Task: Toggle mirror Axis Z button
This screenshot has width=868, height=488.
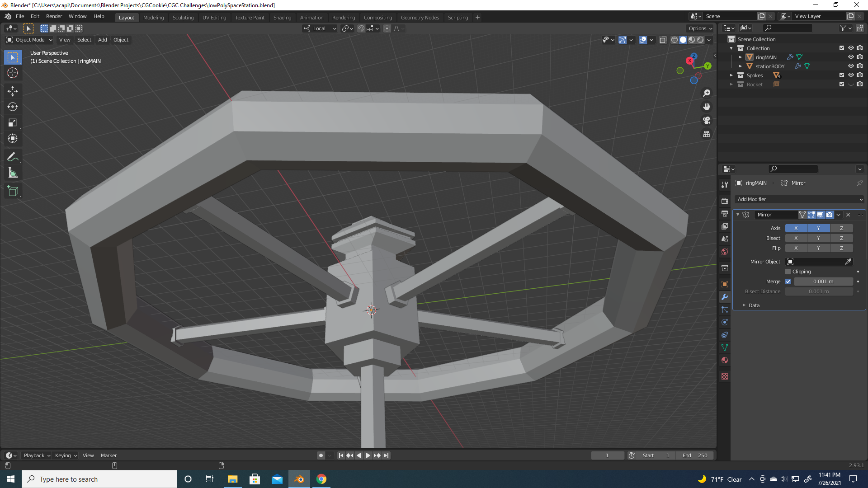Action: (x=841, y=228)
